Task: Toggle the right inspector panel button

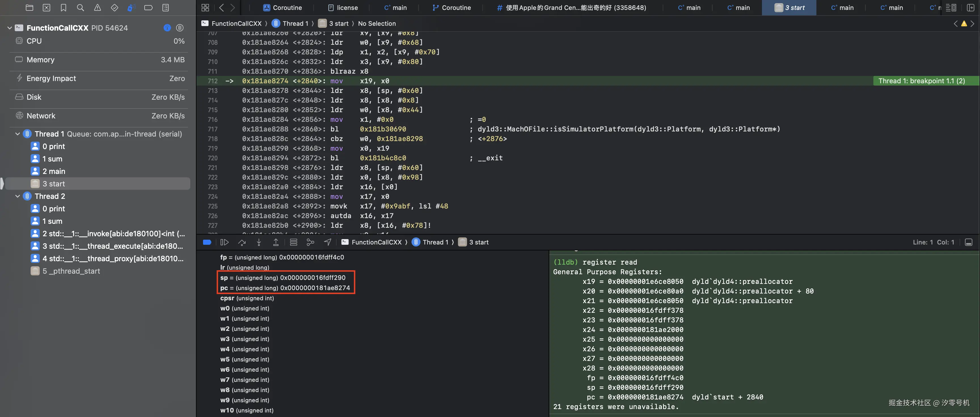Action: pyautogui.click(x=970, y=8)
